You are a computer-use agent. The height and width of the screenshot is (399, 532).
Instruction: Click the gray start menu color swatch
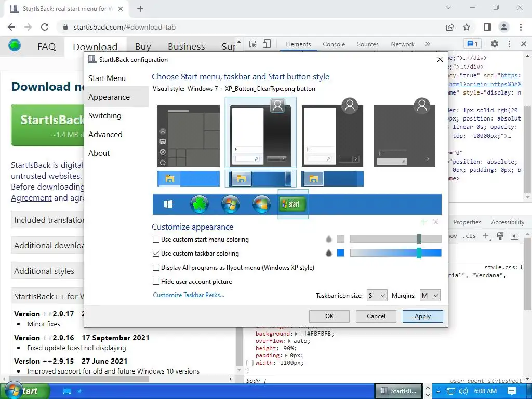pyautogui.click(x=341, y=239)
